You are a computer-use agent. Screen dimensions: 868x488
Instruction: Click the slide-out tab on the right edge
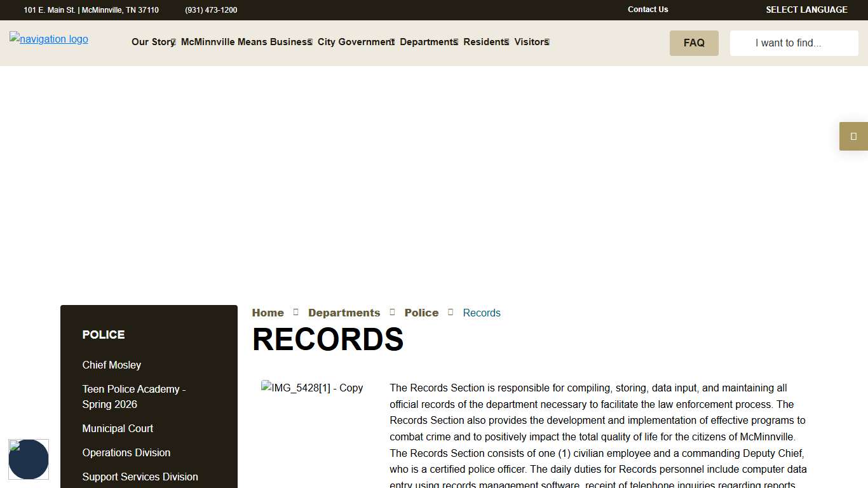tap(853, 136)
